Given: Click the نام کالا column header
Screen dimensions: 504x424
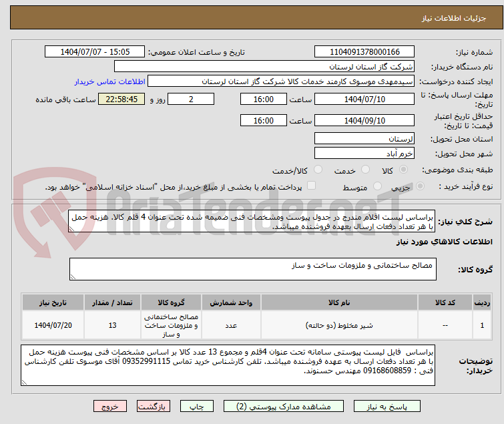Looking at the screenshot, I should click(x=339, y=302).
